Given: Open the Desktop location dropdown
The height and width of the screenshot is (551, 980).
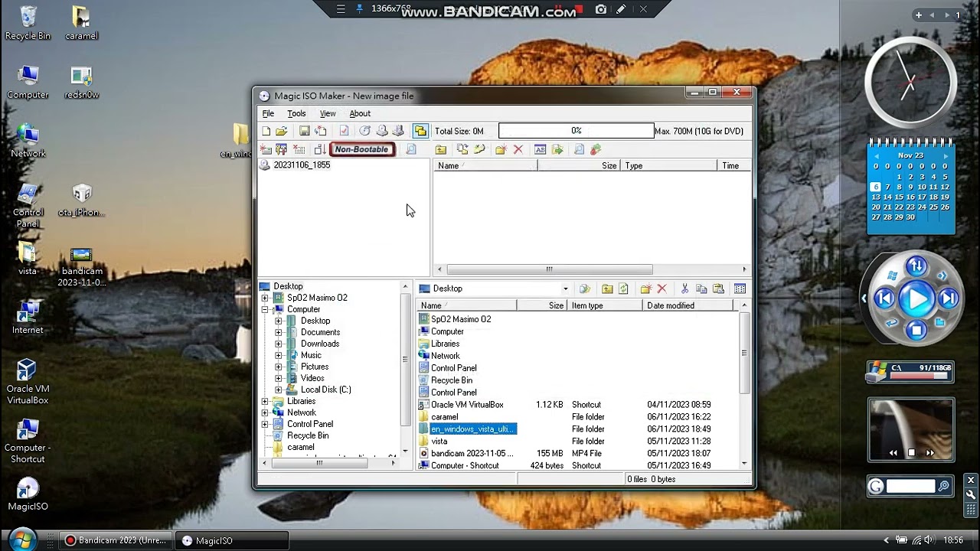Looking at the screenshot, I should pyautogui.click(x=565, y=289).
